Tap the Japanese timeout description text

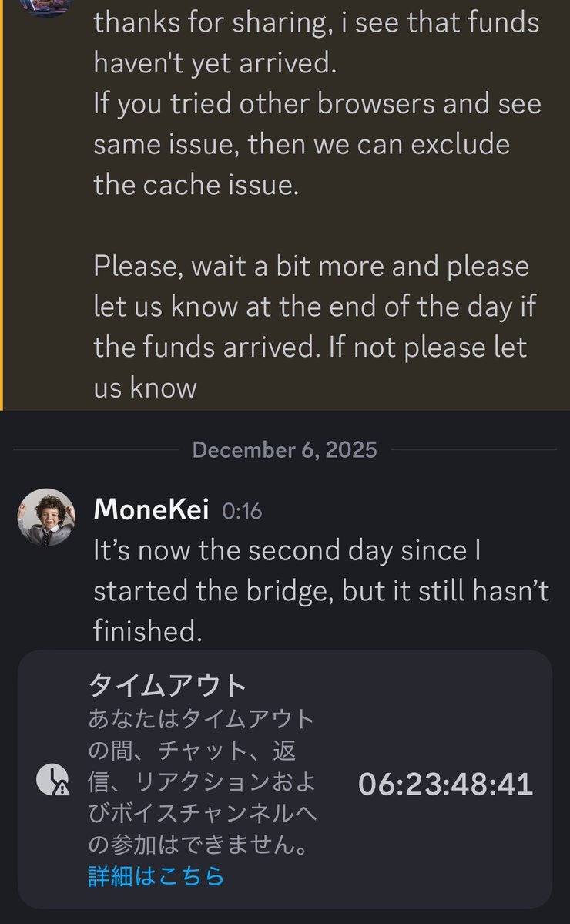click(x=202, y=782)
